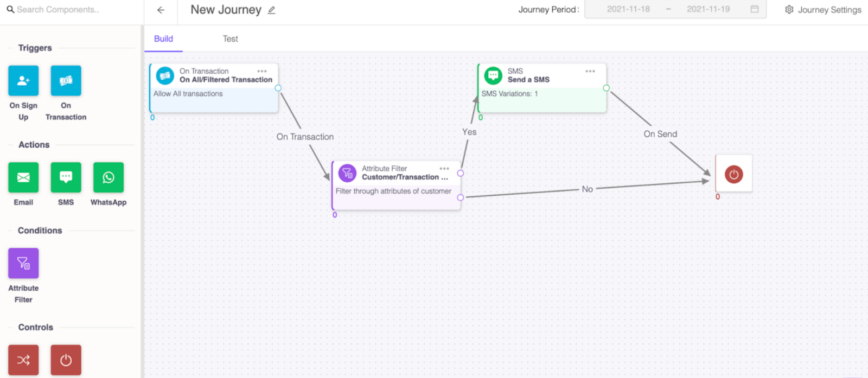Open options menu on On Transaction node
The image size is (868, 378).
pyautogui.click(x=262, y=71)
